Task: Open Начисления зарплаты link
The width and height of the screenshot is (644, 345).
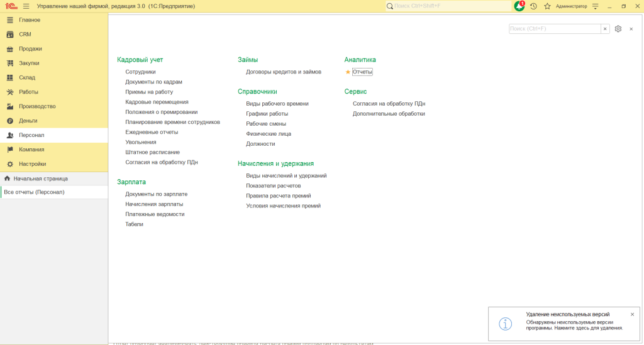Action: (x=154, y=204)
